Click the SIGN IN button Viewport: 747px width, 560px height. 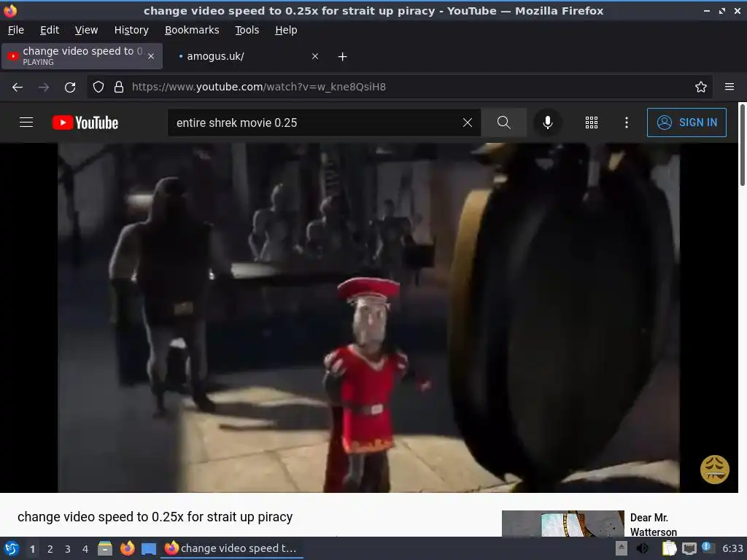(x=686, y=122)
